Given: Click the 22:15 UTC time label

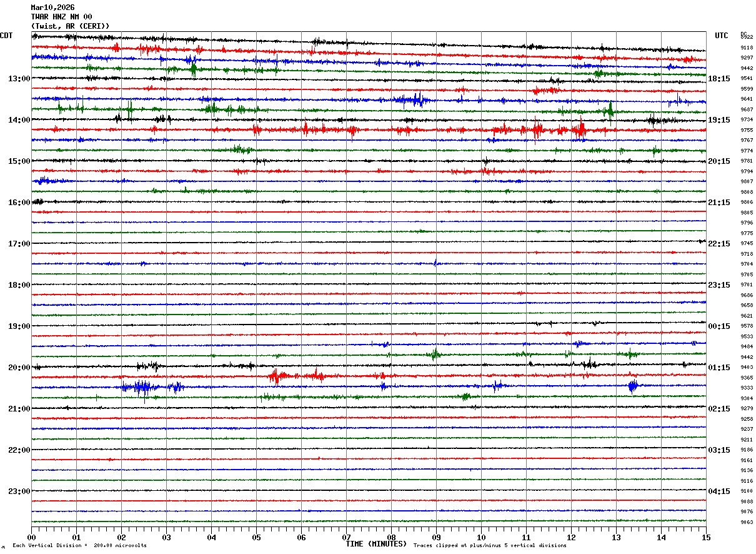Looking at the screenshot, I should pos(719,244).
